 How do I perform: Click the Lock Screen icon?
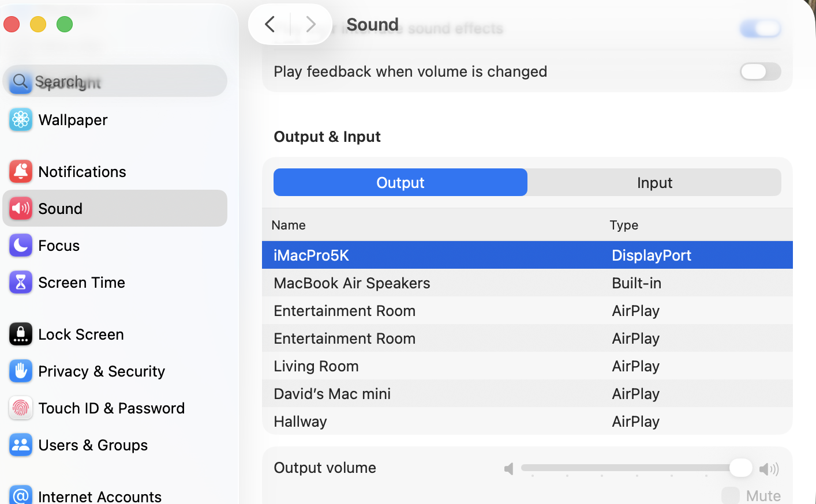(21, 334)
